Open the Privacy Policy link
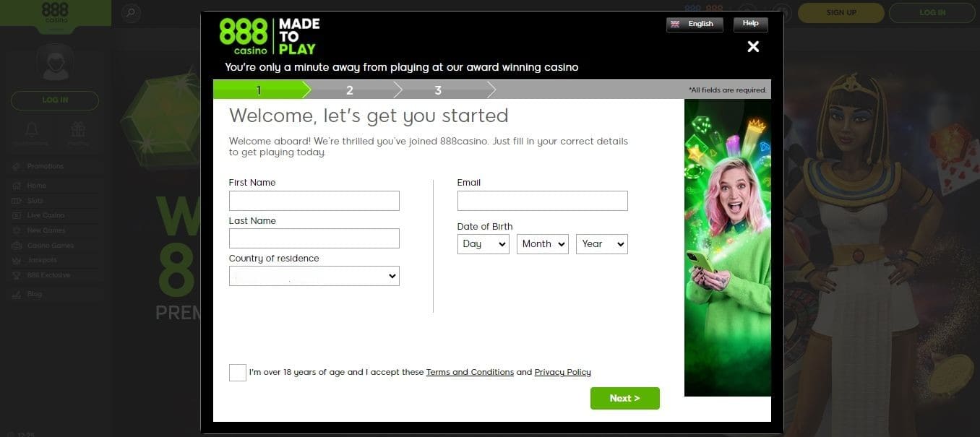The width and height of the screenshot is (980, 437). 563,373
